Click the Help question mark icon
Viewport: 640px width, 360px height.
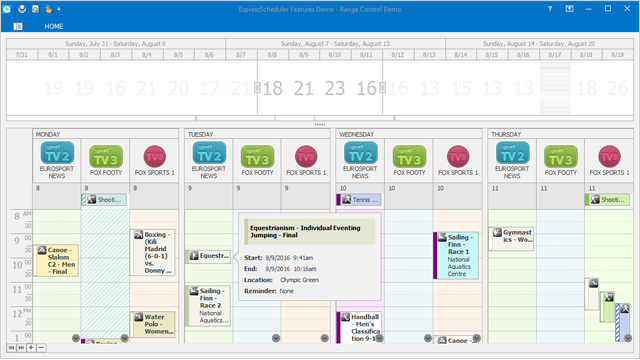pyautogui.click(x=550, y=9)
